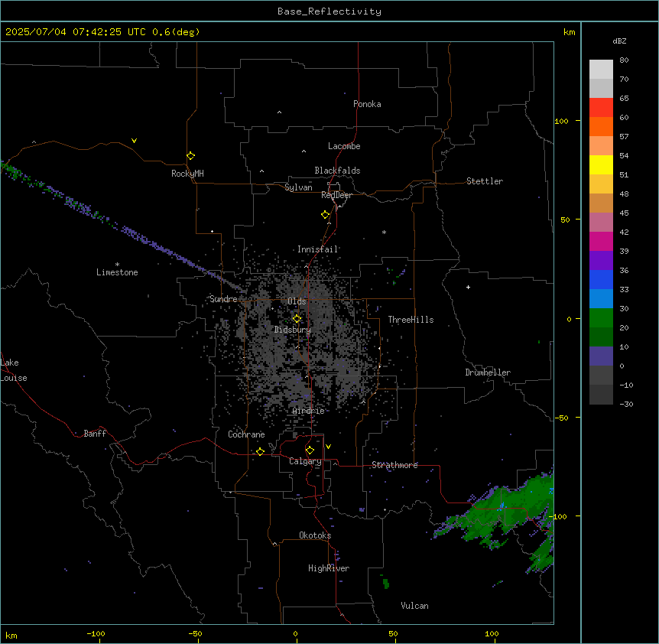Screen dimensions: 659x644
Task: Select the Okotoks label
Action: tap(315, 535)
